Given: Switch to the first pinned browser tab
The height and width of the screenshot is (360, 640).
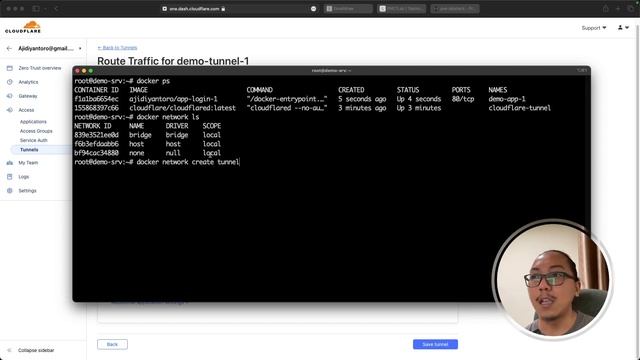Looking at the screenshot, I should pyautogui.click(x=348, y=9).
